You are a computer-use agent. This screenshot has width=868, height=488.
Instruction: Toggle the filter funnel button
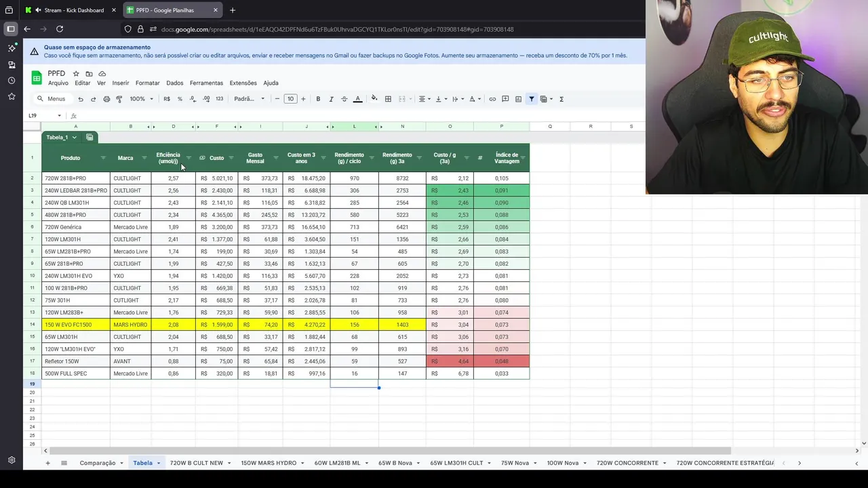coord(532,99)
